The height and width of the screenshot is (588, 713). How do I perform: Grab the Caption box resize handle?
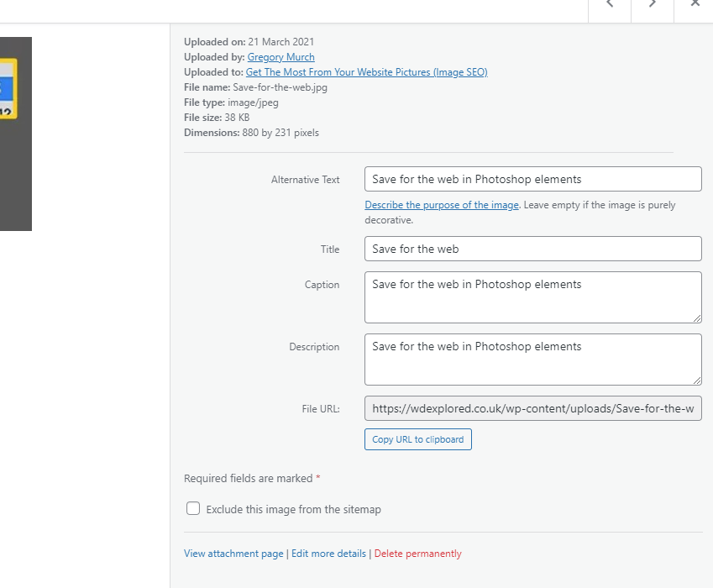(697, 318)
